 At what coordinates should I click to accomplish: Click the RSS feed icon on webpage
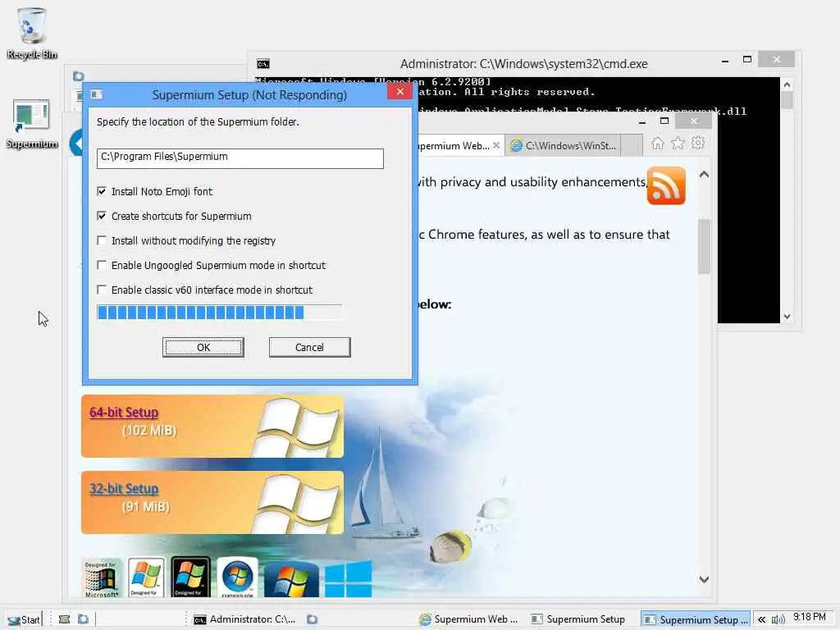click(666, 185)
